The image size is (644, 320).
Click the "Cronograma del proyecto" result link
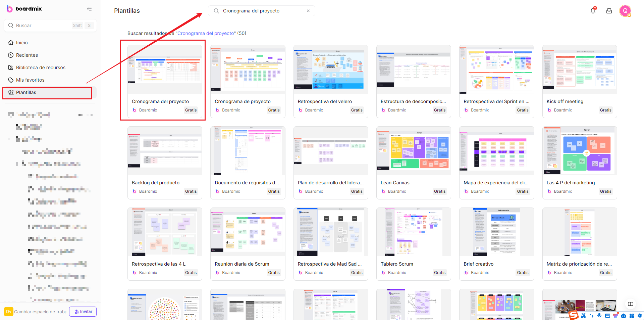click(206, 33)
